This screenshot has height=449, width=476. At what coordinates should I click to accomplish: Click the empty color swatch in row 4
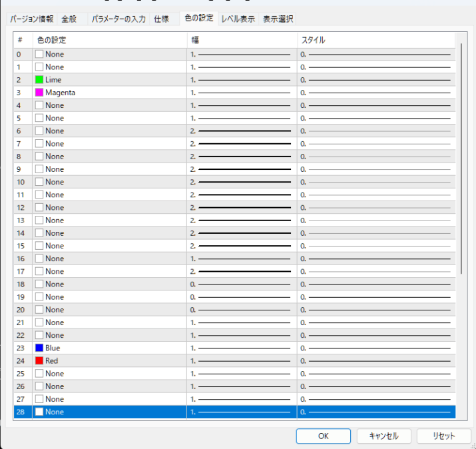pos(39,105)
